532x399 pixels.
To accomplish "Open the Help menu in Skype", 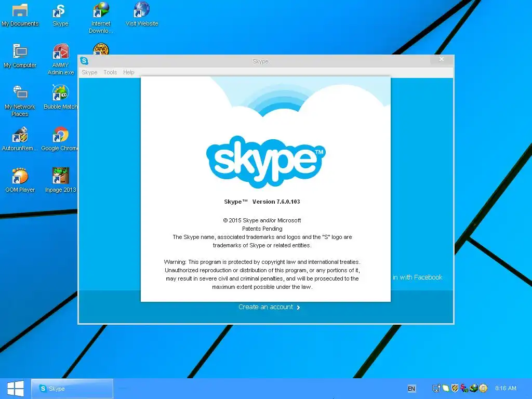I will click(129, 72).
